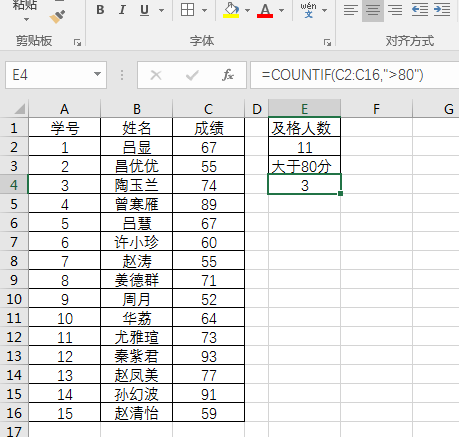
Task: Select column E header
Action: 304,109
